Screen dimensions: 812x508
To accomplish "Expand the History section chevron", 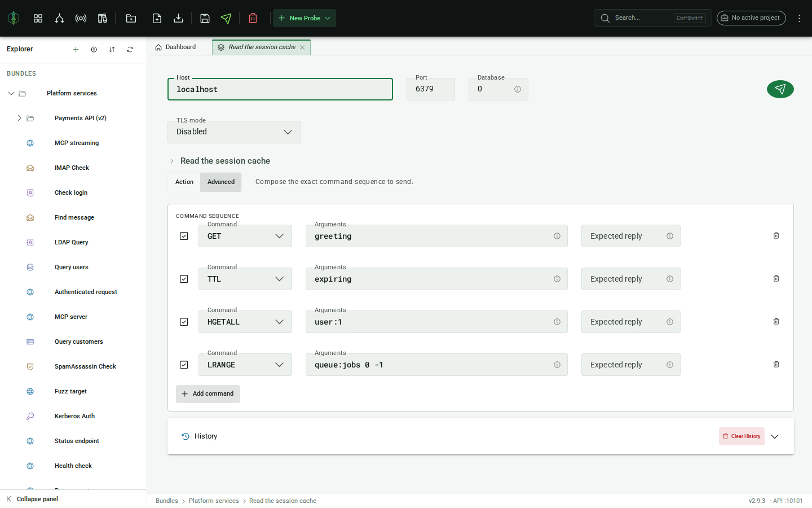I will (775, 436).
